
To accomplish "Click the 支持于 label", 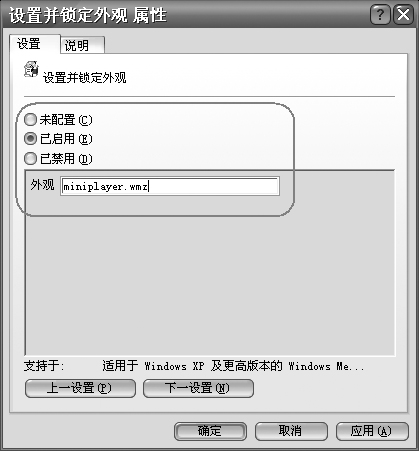I will pyautogui.click(x=44, y=366).
